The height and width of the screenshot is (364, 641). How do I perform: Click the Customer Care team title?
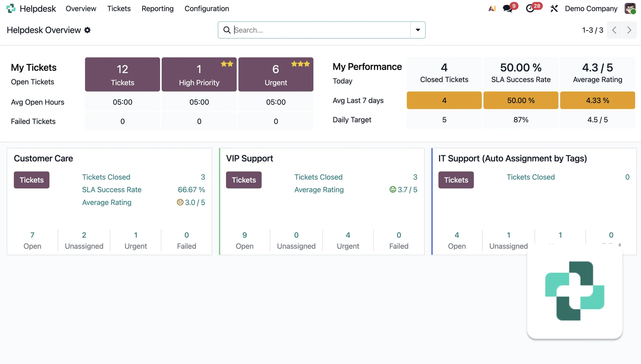[43, 158]
